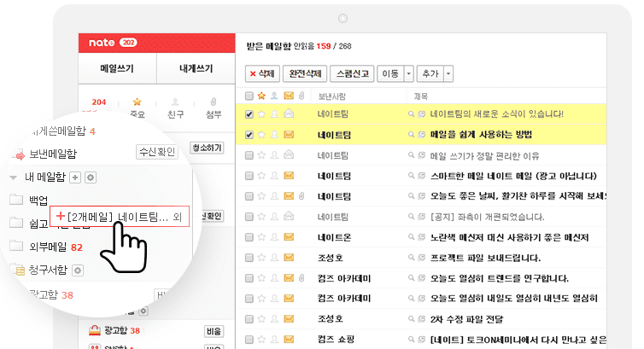Sort by star column header icon
The image size is (644, 349).
tap(261, 96)
